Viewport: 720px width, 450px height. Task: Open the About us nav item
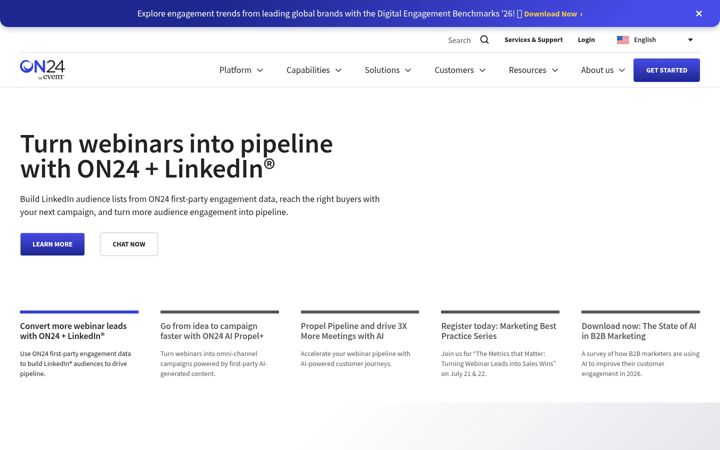click(597, 70)
